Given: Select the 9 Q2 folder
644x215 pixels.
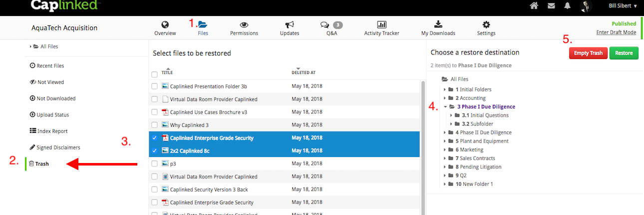Looking at the screenshot, I should pyautogui.click(x=461, y=175).
